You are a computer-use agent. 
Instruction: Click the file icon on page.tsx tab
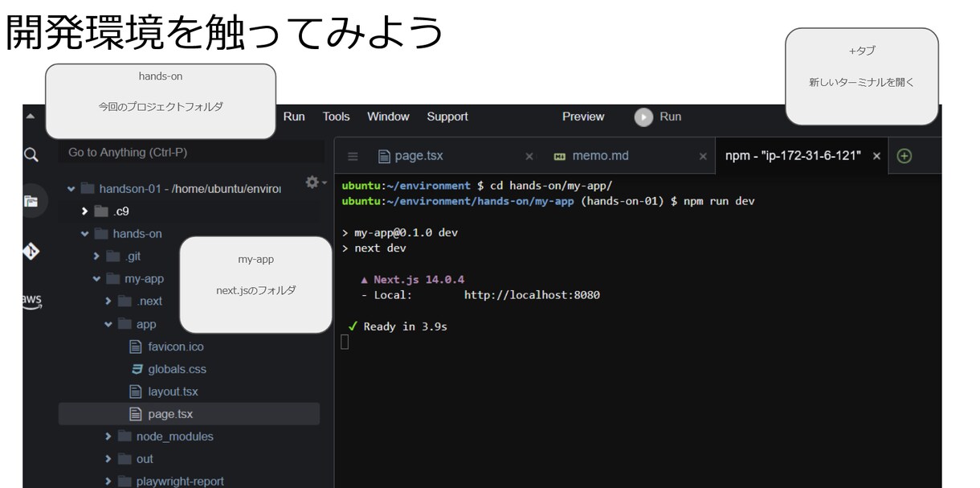(384, 156)
